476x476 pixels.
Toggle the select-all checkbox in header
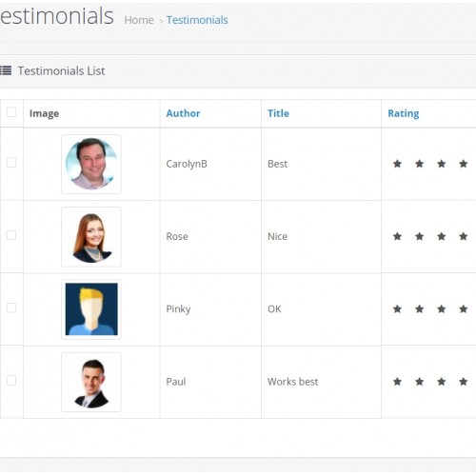click(x=11, y=112)
